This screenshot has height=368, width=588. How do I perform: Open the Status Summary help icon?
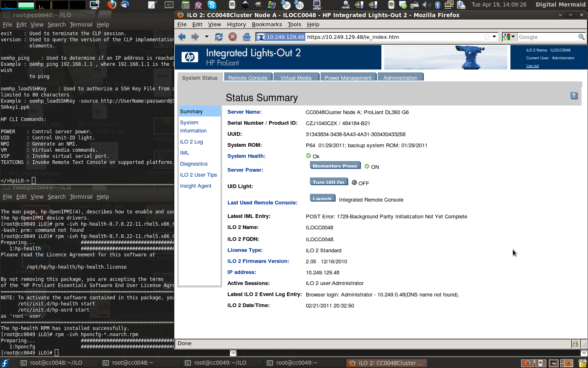[x=574, y=96]
